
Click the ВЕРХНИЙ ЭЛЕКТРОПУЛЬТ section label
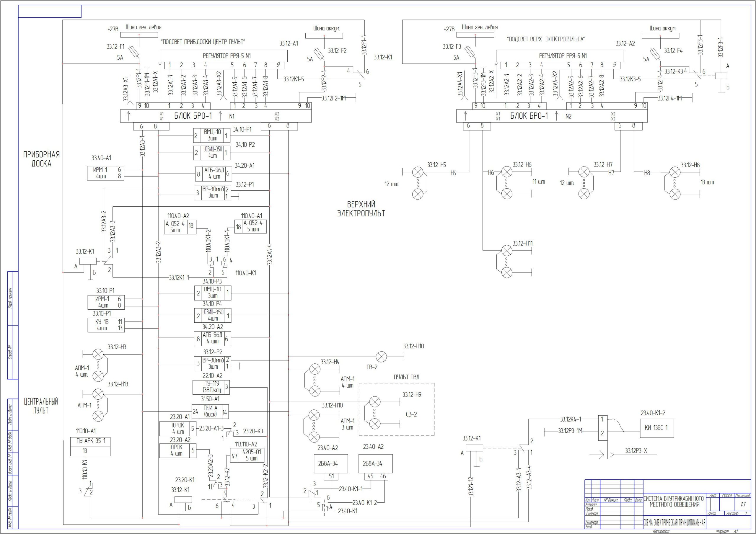tap(361, 209)
